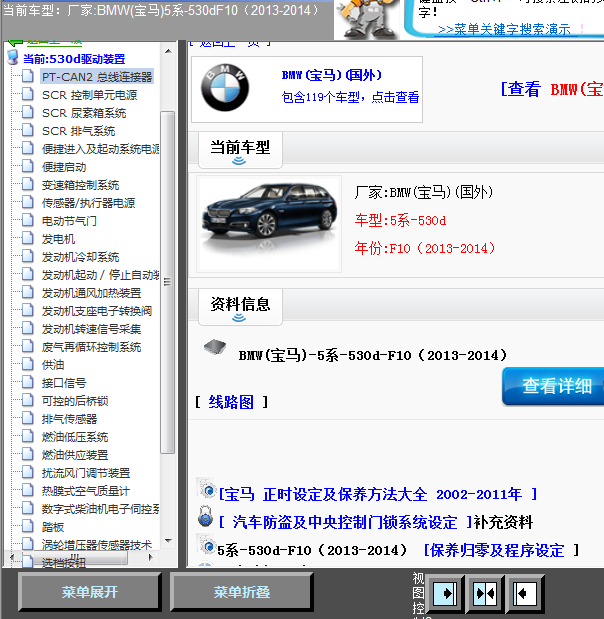Select 发动机冷却系统 entry
The height and width of the screenshot is (619, 604).
click(x=81, y=257)
